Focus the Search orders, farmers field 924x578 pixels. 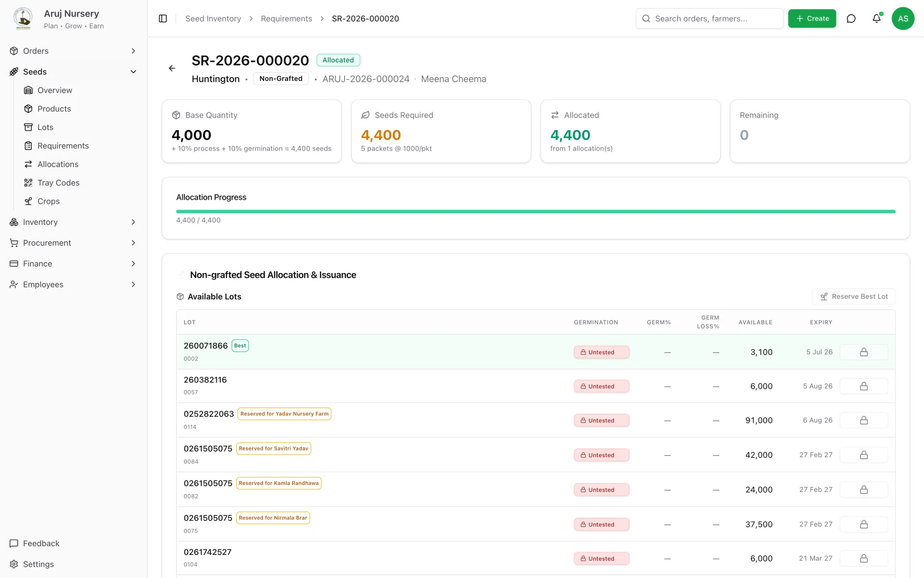709,18
